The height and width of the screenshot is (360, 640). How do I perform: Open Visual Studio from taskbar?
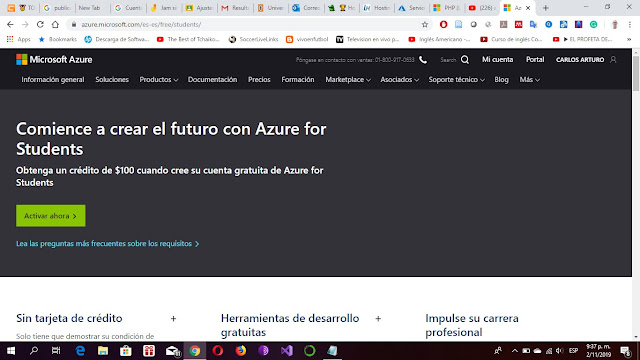pos(287,351)
